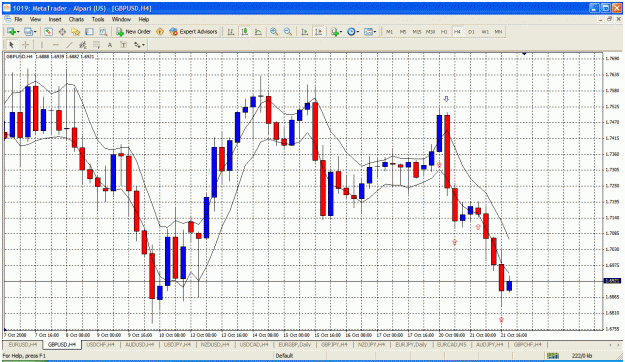Choose the Horizontal Line drawing tool

coord(56,45)
